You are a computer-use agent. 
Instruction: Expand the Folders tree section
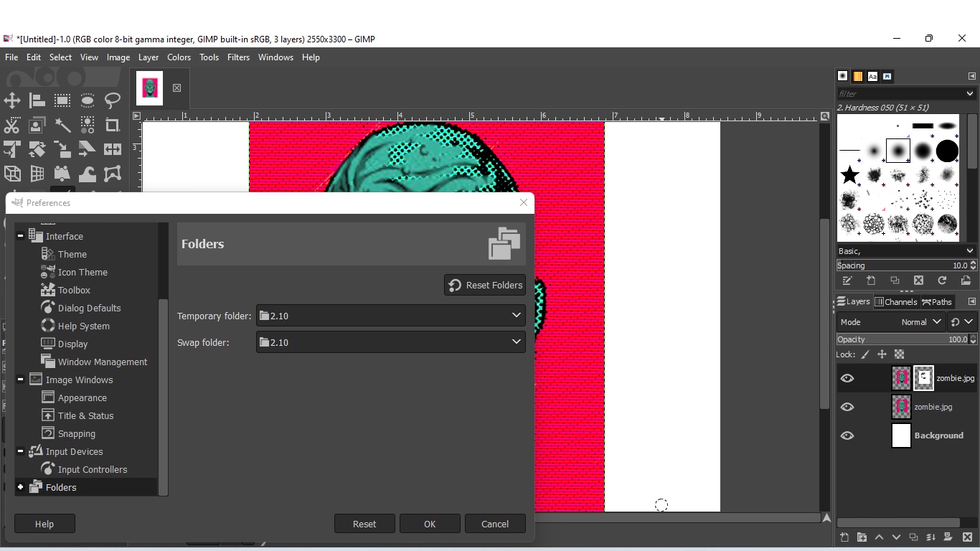[21, 487]
